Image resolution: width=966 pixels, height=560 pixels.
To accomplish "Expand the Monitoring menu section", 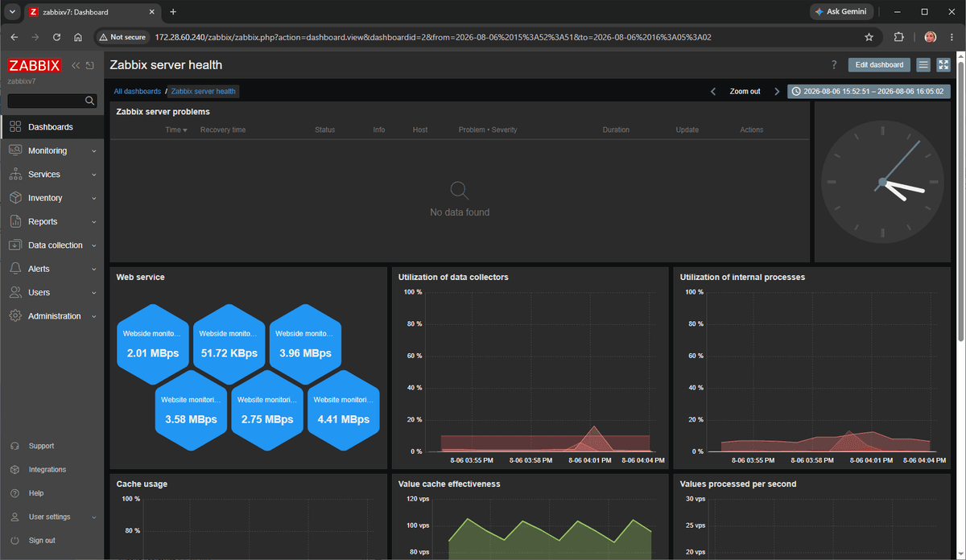I will point(52,150).
